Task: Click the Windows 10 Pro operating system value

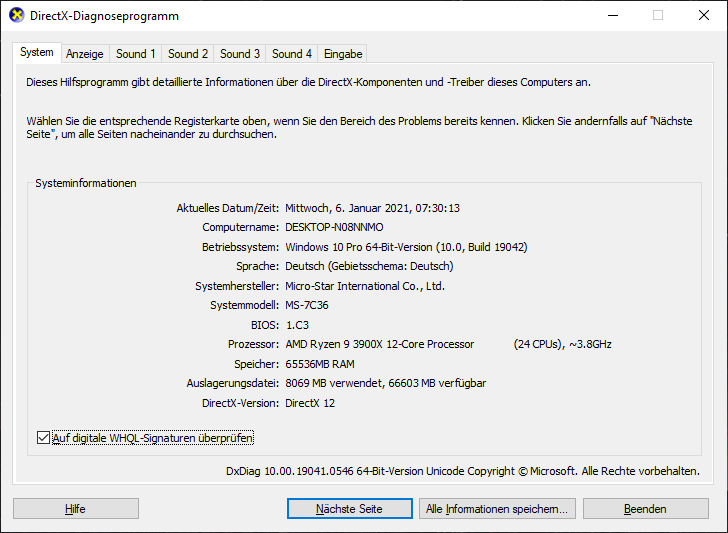Action: point(406,247)
